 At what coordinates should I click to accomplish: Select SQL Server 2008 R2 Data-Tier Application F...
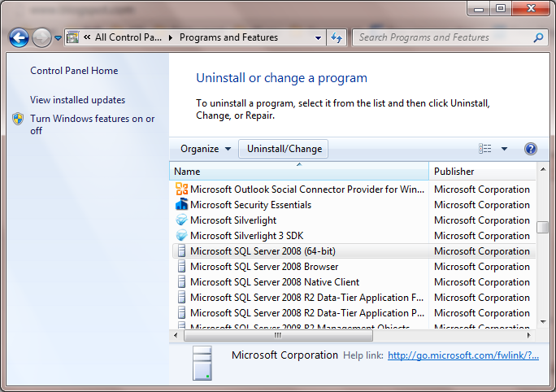pyautogui.click(x=354, y=298)
